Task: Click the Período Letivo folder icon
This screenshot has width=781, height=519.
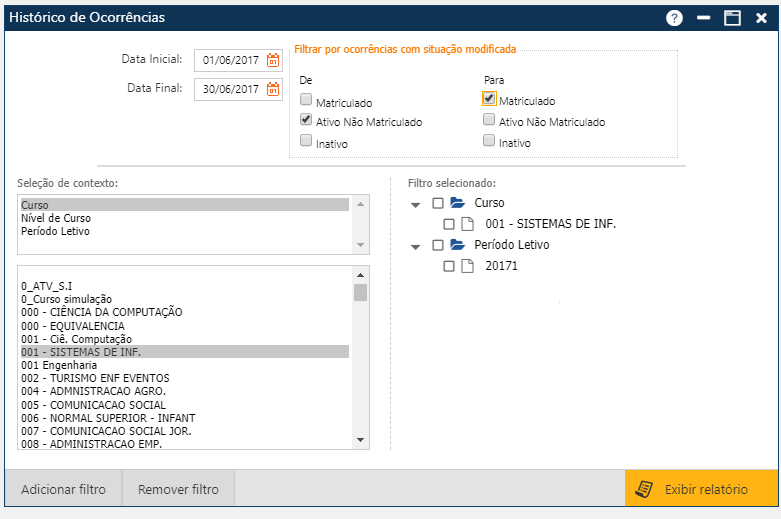Action: coord(458,245)
